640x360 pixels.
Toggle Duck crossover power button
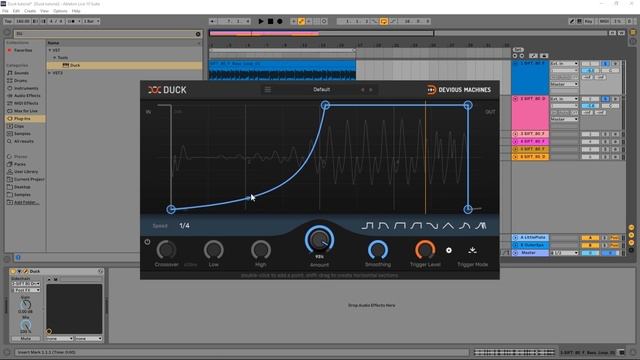tap(147, 242)
